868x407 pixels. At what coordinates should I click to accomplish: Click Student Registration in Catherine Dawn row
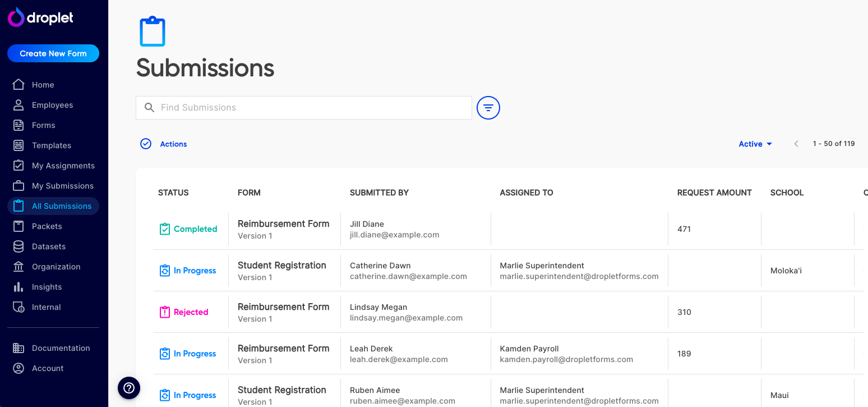click(x=282, y=265)
